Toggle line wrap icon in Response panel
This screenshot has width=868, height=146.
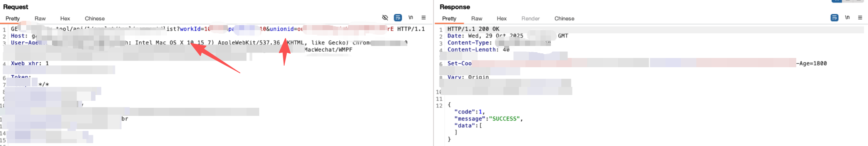834,18
